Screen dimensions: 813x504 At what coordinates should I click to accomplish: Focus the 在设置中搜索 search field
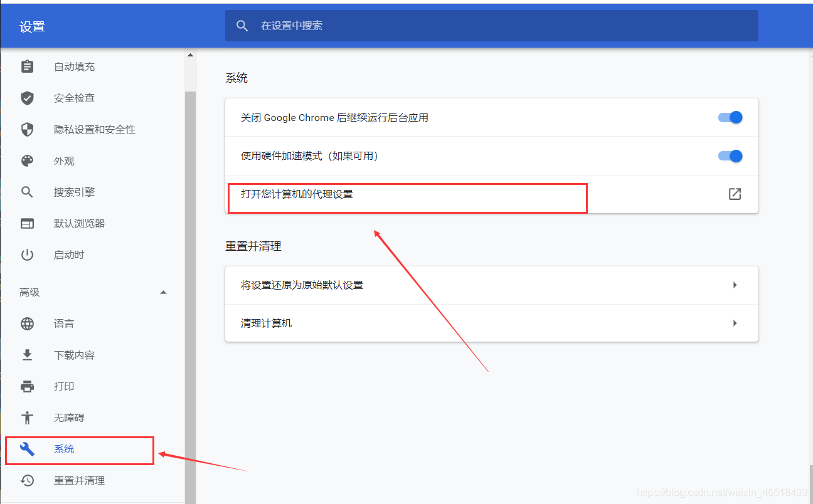pyautogui.click(x=492, y=26)
